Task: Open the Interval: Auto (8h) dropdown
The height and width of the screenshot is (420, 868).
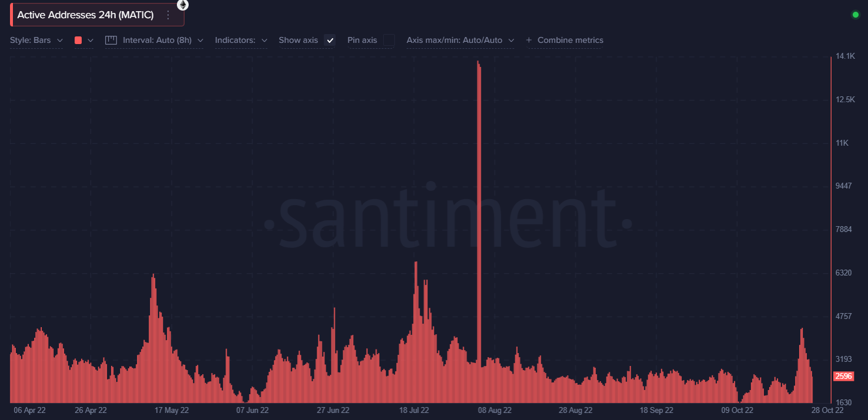Action: point(155,40)
